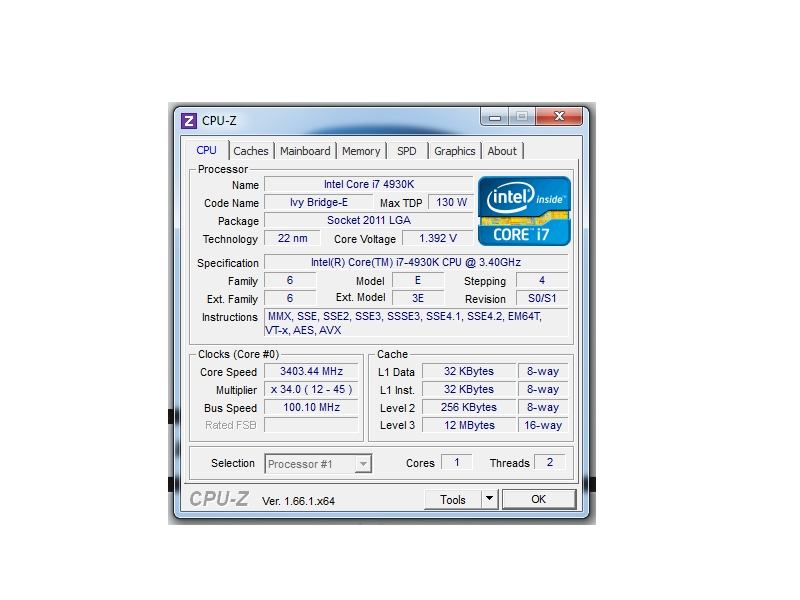800x600 pixels.
Task: Close the CPU-Z window
Action: point(559,116)
